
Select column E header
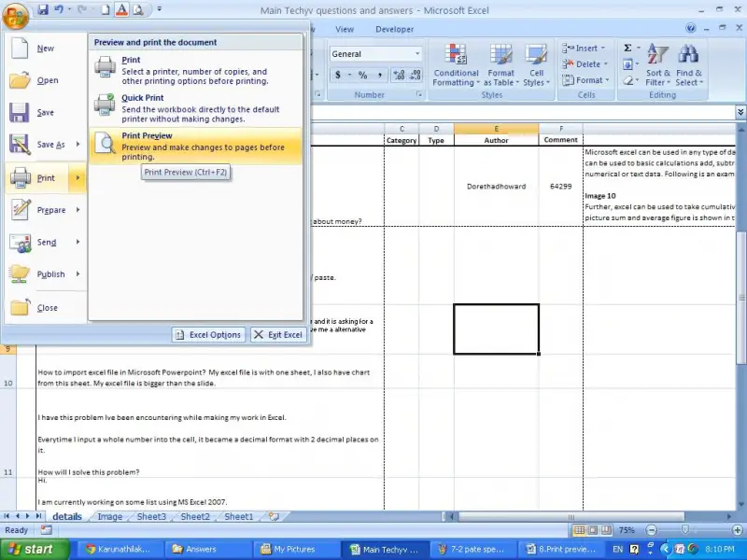[x=497, y=129]
